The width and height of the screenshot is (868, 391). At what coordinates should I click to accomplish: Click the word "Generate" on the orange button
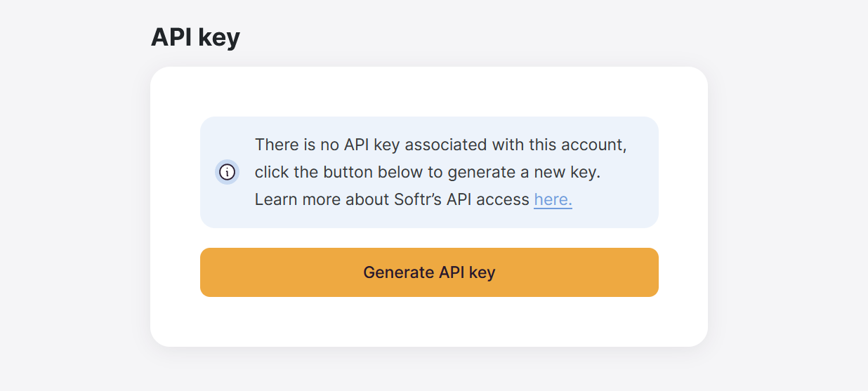pyautogui.click(x=398, y=272)
